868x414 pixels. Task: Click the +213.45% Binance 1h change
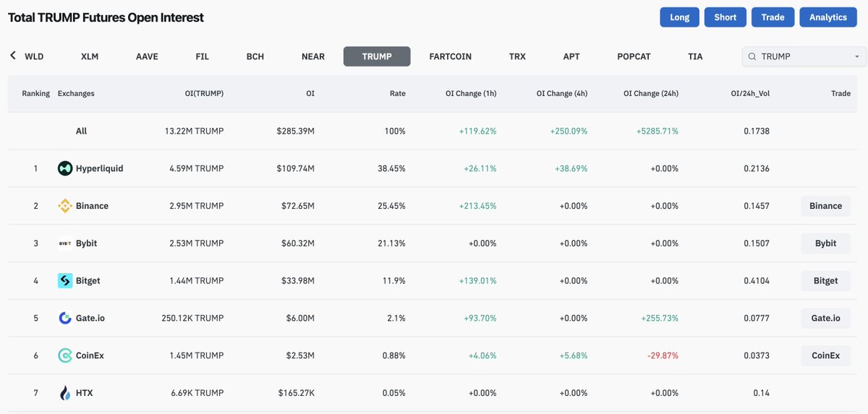477,206
